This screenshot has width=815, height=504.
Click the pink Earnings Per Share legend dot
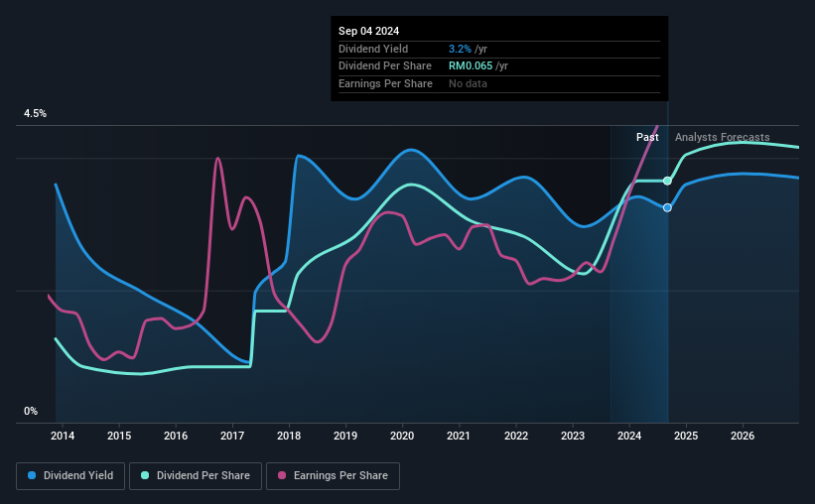pos(282,475)
